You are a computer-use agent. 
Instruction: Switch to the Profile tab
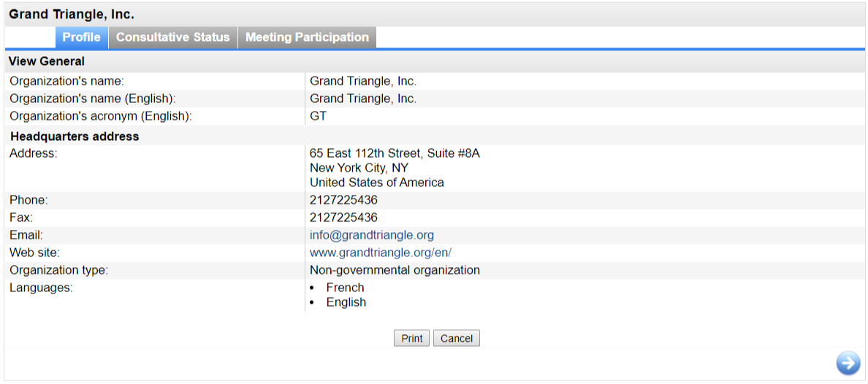(81, 38)
